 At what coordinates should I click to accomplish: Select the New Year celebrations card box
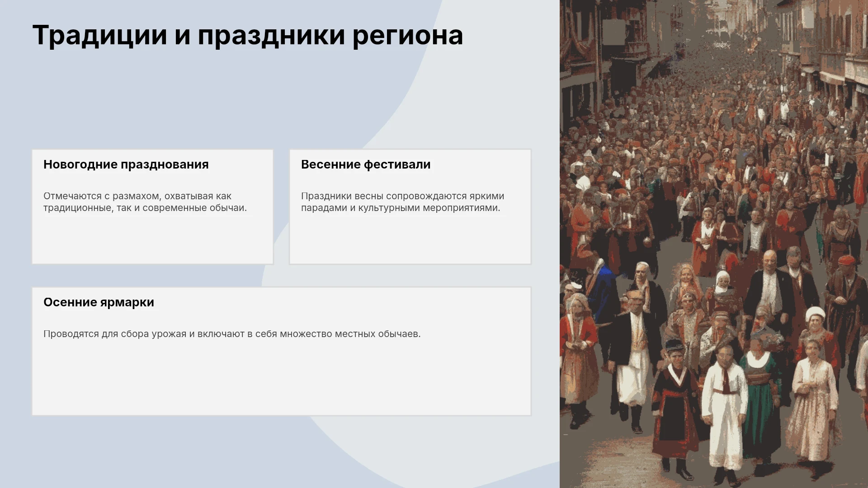(153, 206)
